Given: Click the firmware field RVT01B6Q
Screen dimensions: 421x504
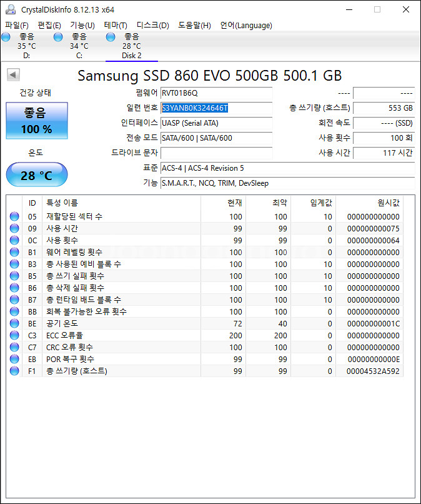Looking at the screenshot, I should [x=217, y=93].
